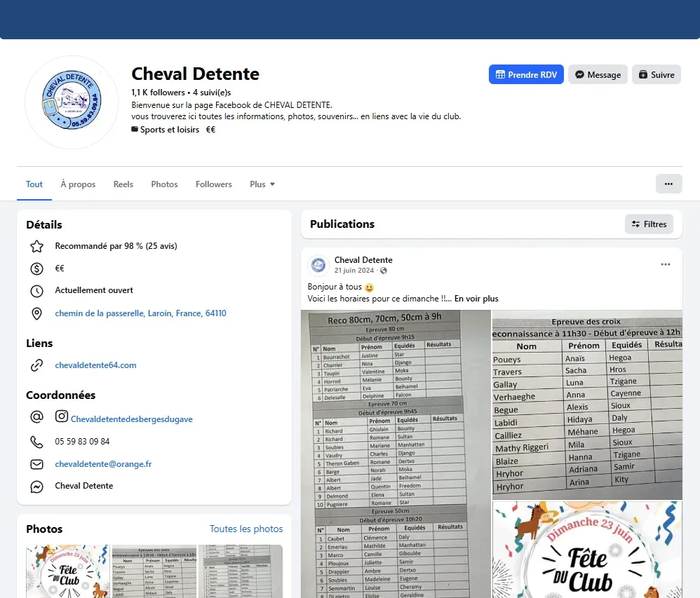This screenshot has height=598, width=700.
Task: Click the at-sign coordinates icon
Action: point(36,417)
